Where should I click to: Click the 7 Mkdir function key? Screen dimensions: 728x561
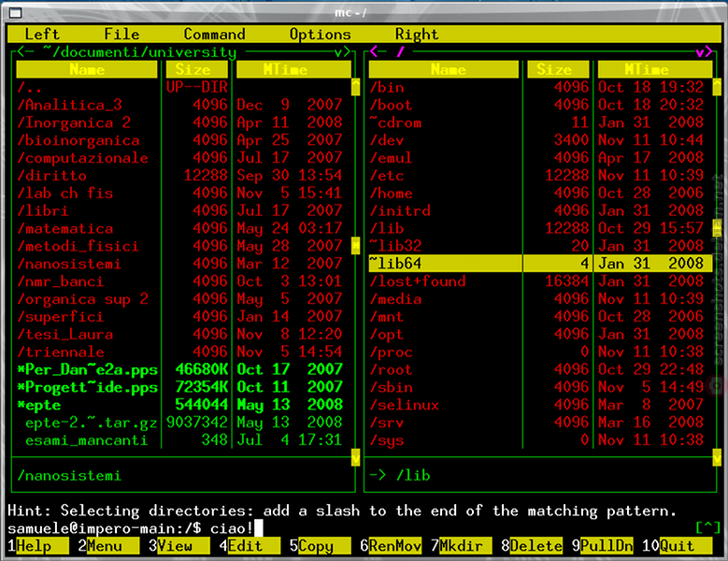coord(462,546)
